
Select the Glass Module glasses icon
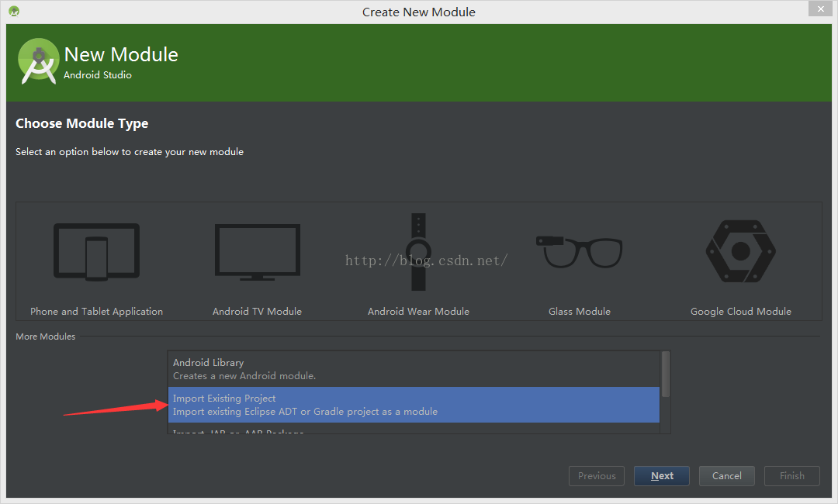point(580,251)
